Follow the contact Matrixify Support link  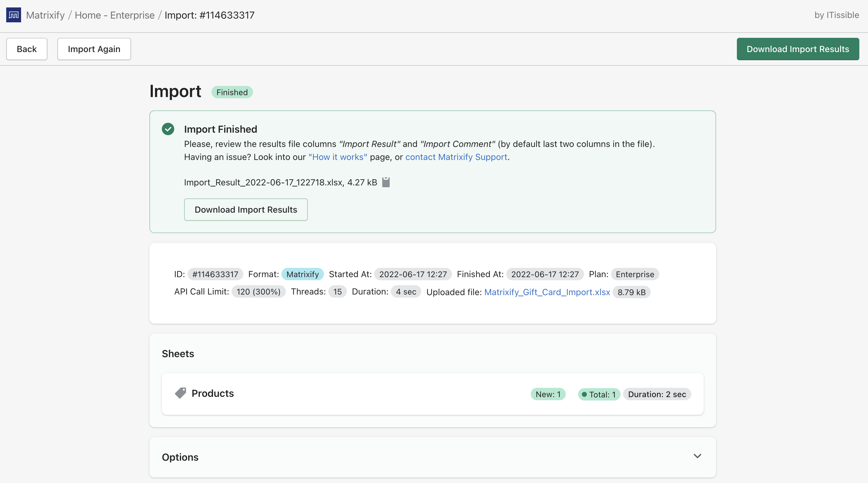456,157
